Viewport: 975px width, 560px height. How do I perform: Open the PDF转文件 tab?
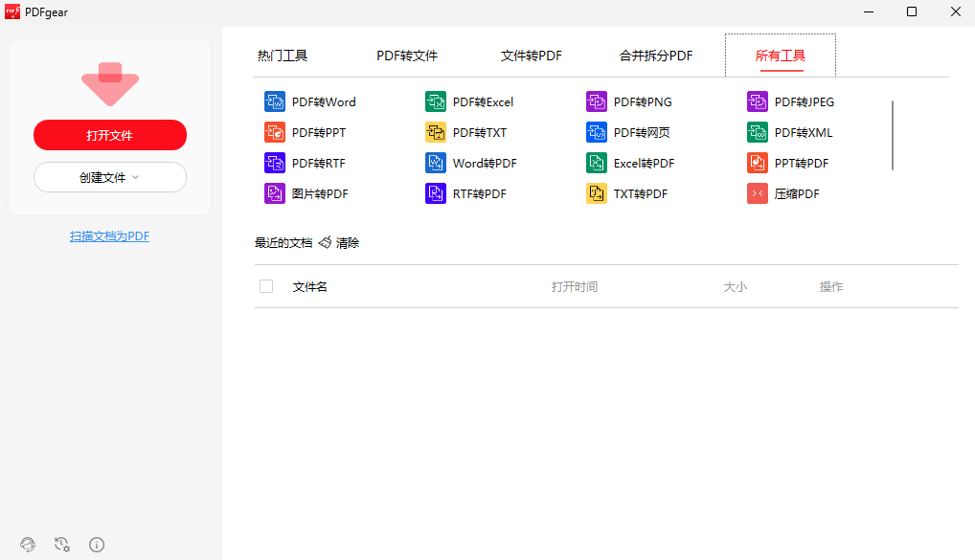406,56
